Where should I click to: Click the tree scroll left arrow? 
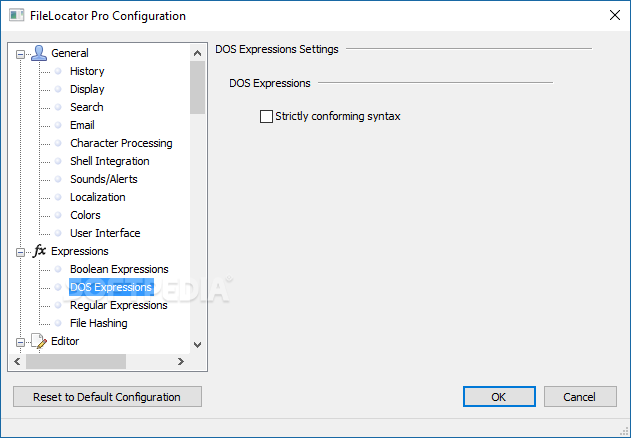coord(17,362)
